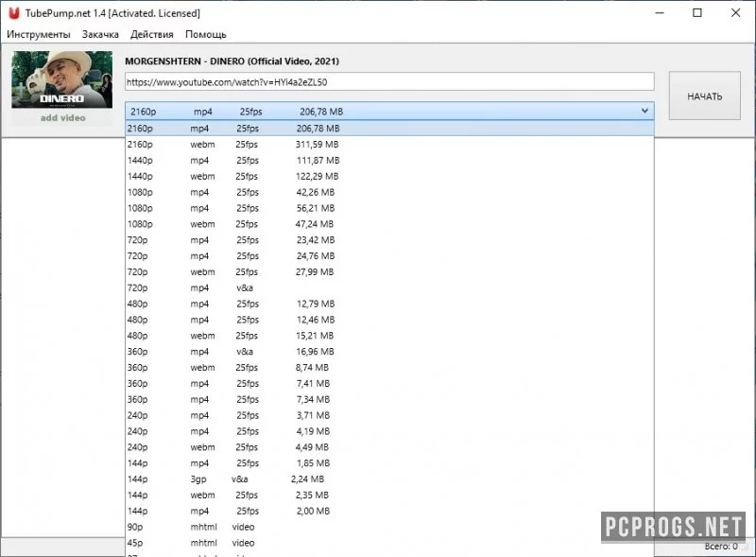This screenshot has height=557, width=756.
Task: Maximize the TubePump window
Action: click(x=697, y=13)
